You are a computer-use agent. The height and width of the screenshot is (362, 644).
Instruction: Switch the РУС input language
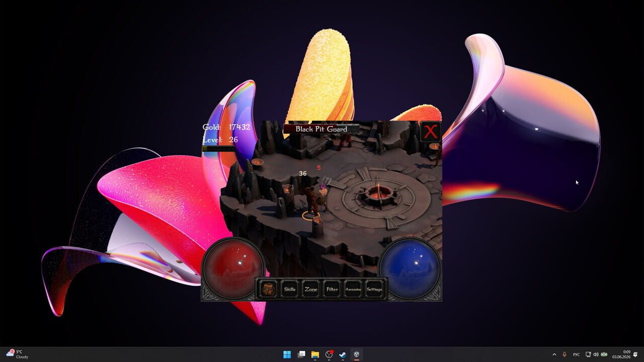coord(576,354)
